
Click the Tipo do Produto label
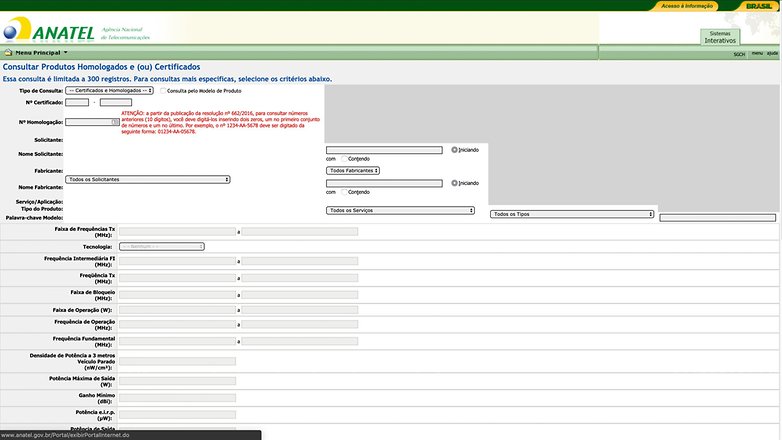coord(42,209)
